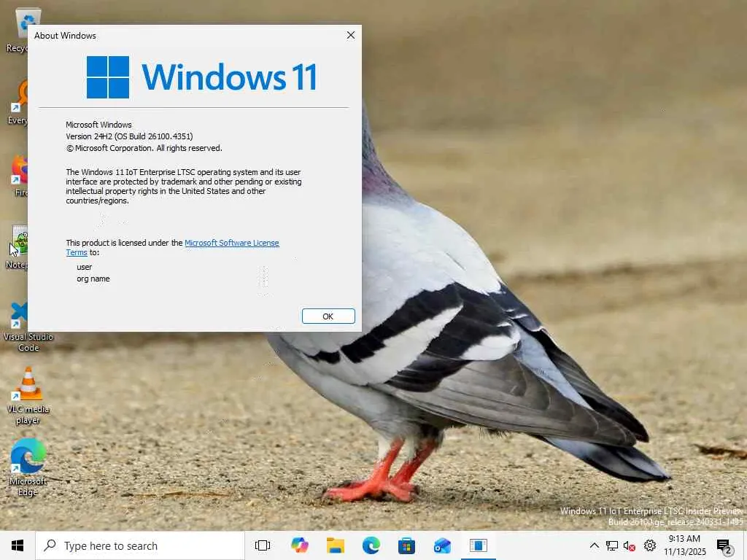
Task: Launch Microsoft Edge from the taskbar
Action: click(371, 545)
